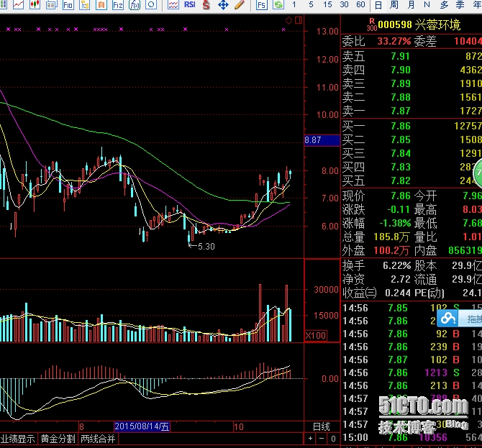This screenshot has height=448, width=482.
Task: Switch to 1-minute period
Action: click(x=294, y=4)
